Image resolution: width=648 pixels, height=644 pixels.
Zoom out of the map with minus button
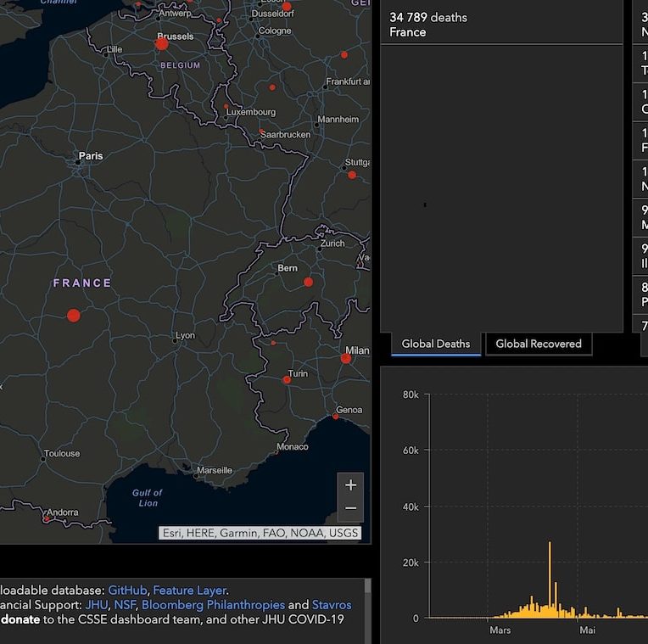coord(350,508)
